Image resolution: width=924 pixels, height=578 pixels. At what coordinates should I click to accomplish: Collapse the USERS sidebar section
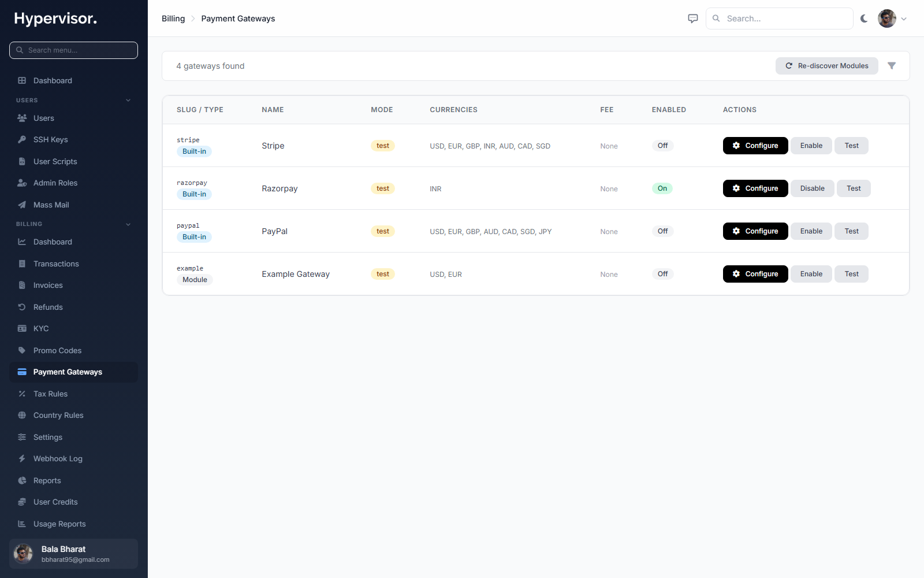(128, 100)
